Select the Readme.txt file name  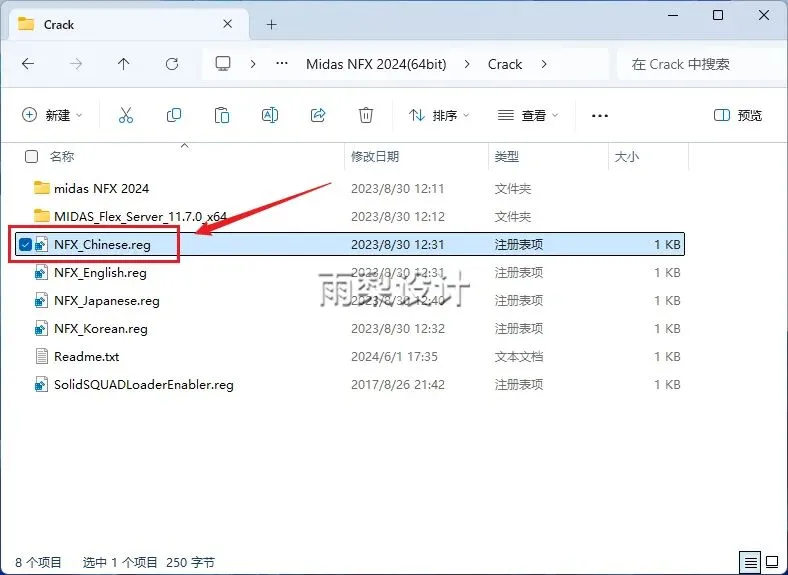pos(86,357)
